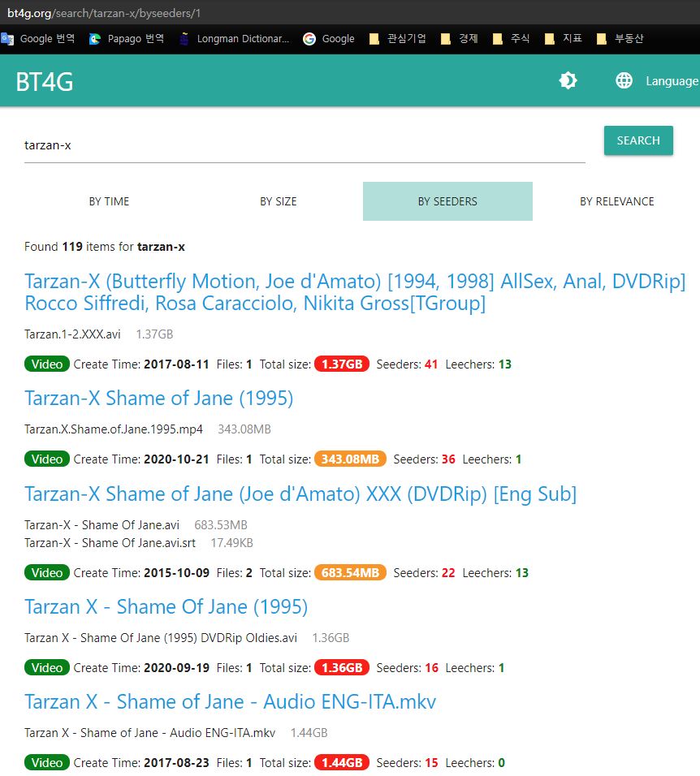Click the Seeders 15 count
Image resolution: width=700 pixels, height=776 pixels.
(x=431, y=763)
